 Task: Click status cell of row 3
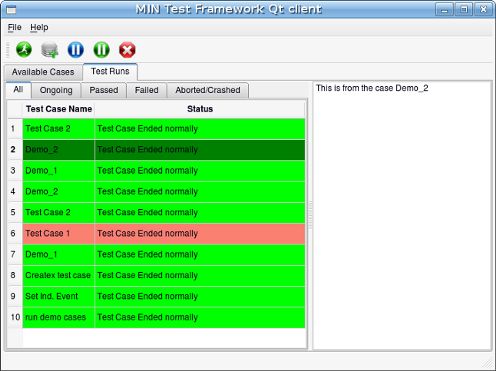pyautogui.click(x=200, y=171)
